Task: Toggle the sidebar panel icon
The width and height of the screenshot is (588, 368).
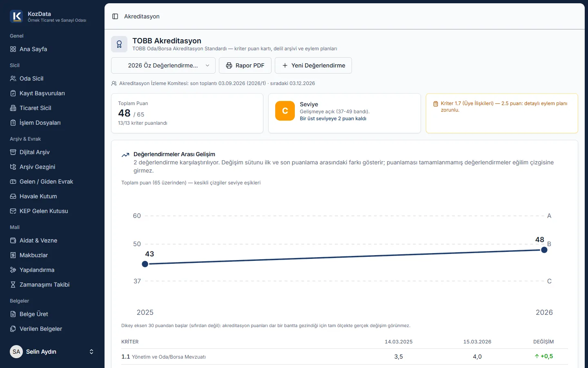Action: pyautogui.click(x=115, y=16)
